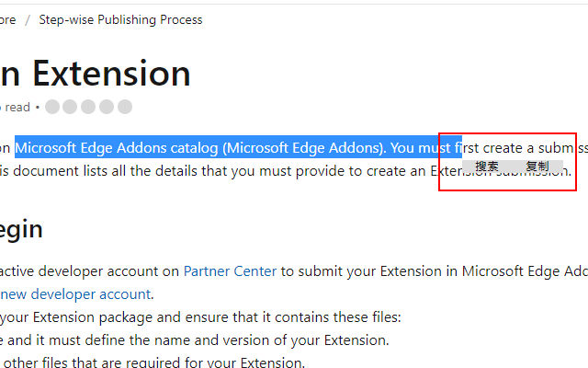The image size is (588, 368).
Task: Click the fourth gray circle beside read
Action: (107, 107)
